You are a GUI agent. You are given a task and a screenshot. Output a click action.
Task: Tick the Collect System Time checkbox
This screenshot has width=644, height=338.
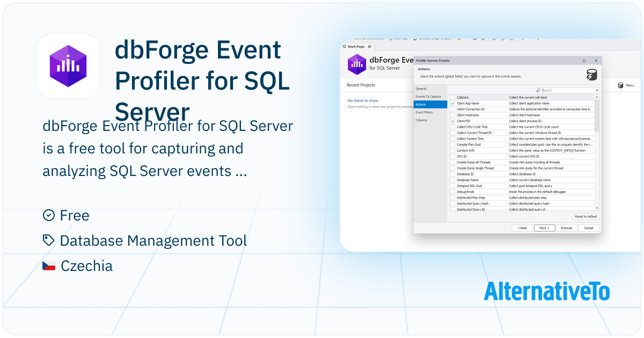click(x=452, y=138)
